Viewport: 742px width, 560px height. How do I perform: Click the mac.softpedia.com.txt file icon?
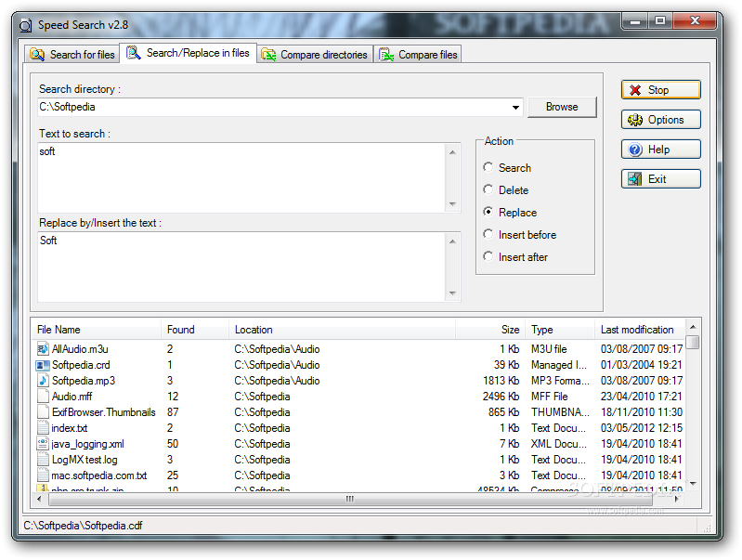point(43,475)
